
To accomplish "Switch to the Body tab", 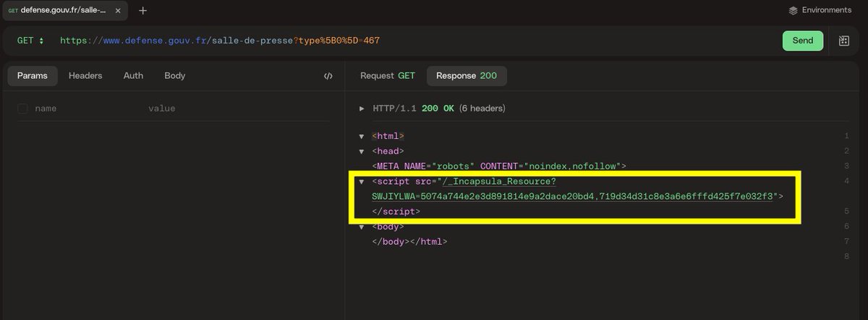I will (x=174, y=75).
